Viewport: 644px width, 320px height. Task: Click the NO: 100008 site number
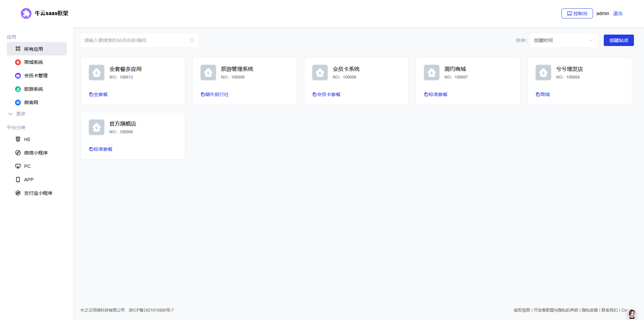344,77
